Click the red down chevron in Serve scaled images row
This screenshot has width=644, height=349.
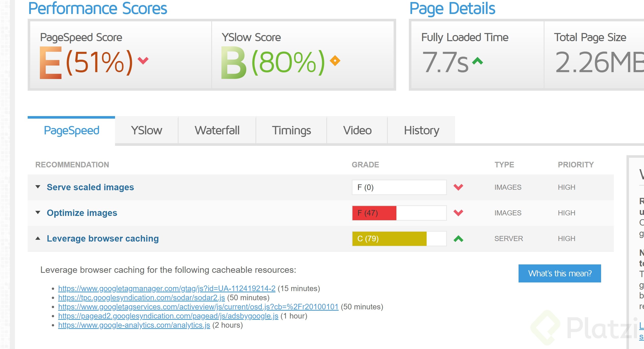click(458, 187)
